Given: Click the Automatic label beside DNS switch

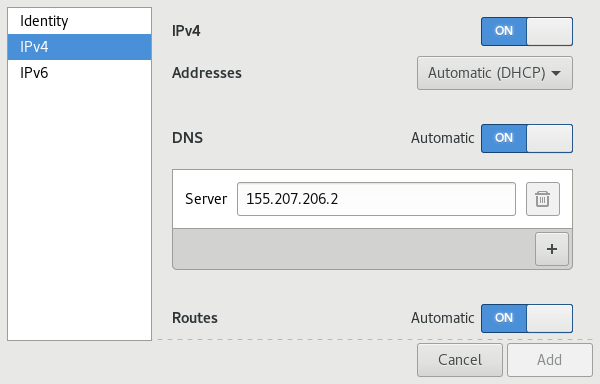Looking at the screenshot, I should click(442, 138).
